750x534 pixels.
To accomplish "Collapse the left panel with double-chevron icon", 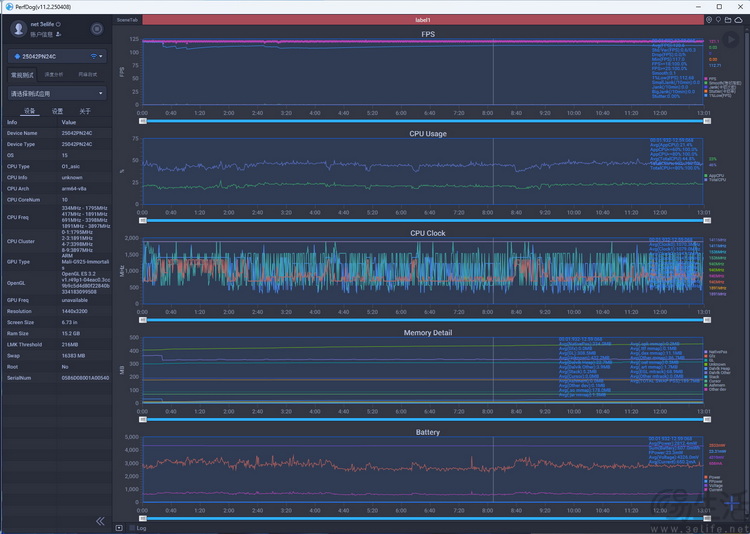I will [x=100, y=521].
